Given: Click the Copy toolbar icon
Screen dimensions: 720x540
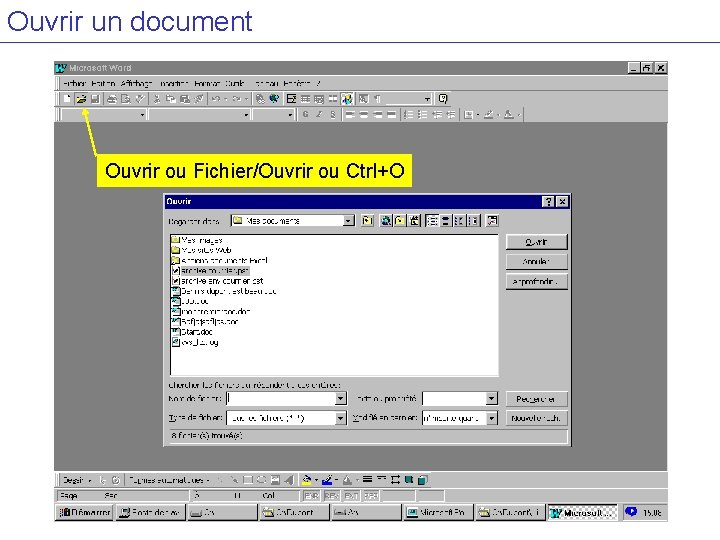Looking at the screenshot, I should tap(170, 99).
